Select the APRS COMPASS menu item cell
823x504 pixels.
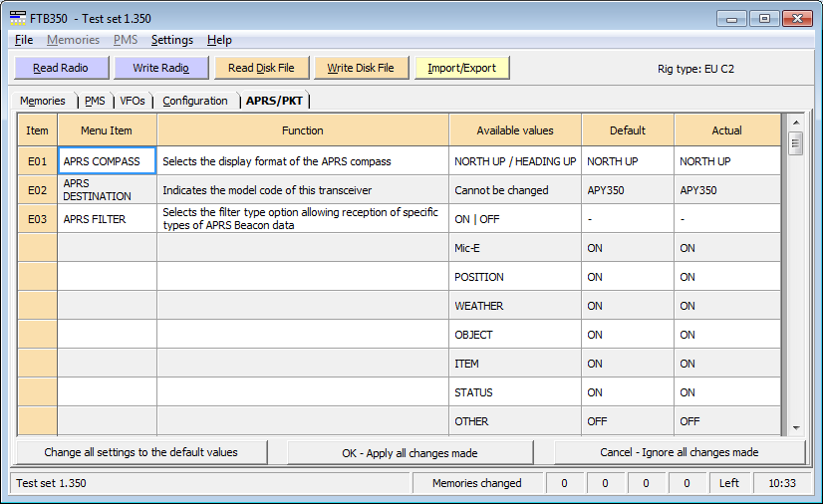point(107,161)
